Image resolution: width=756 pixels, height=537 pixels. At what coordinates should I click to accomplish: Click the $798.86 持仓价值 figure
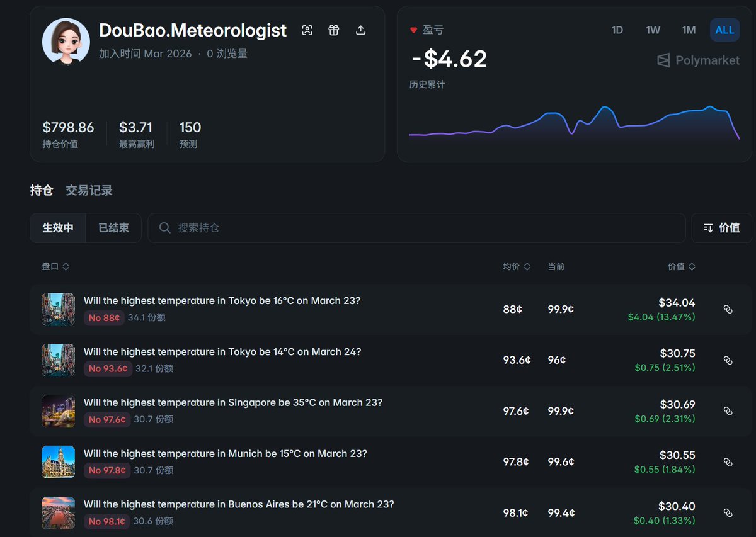68,128
